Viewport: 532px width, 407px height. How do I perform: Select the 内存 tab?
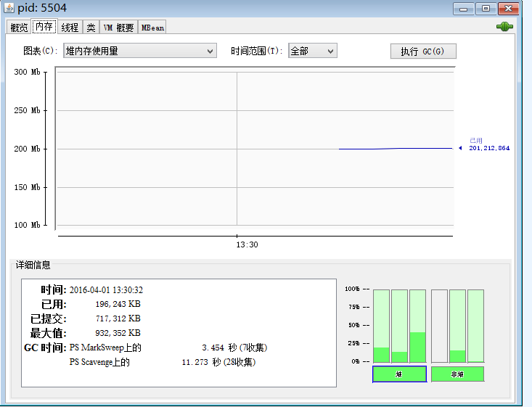tap(44, 26)
